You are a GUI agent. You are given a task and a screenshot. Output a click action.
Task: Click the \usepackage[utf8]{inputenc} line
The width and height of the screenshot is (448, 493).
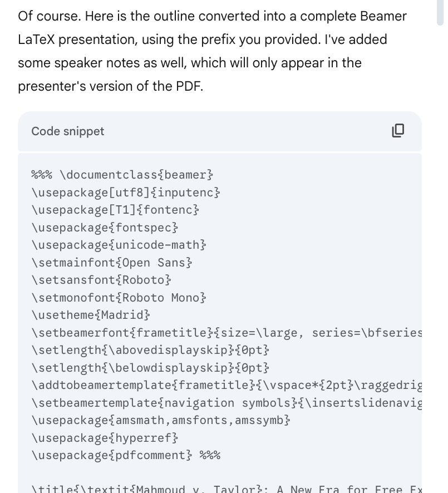tap(125, 193)
